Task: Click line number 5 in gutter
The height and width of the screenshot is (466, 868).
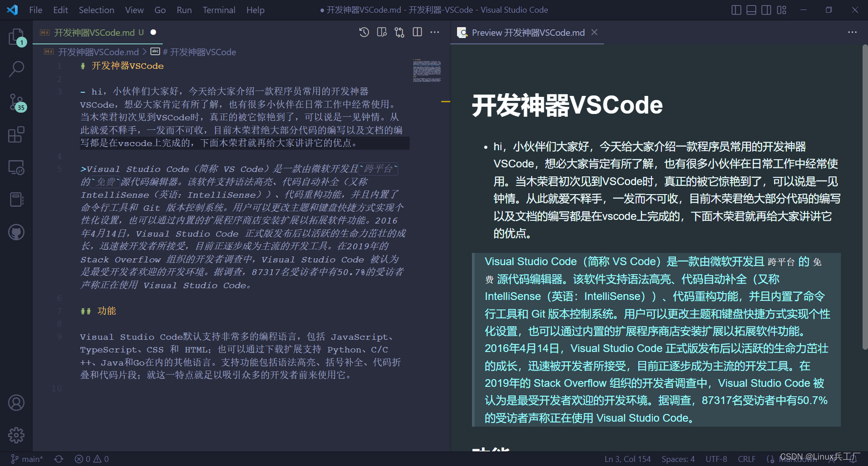Action: click(59, 169)
